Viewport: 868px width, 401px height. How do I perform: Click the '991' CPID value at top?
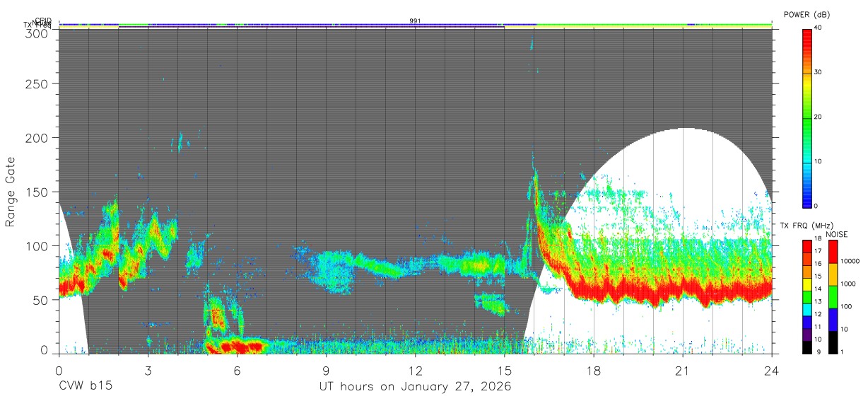click(416, 21)
